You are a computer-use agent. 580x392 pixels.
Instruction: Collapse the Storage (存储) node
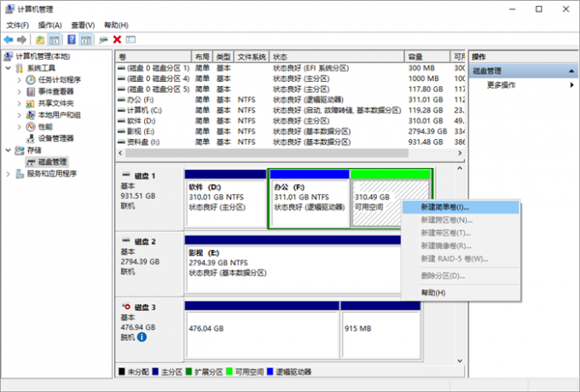[x=9, y=150]
